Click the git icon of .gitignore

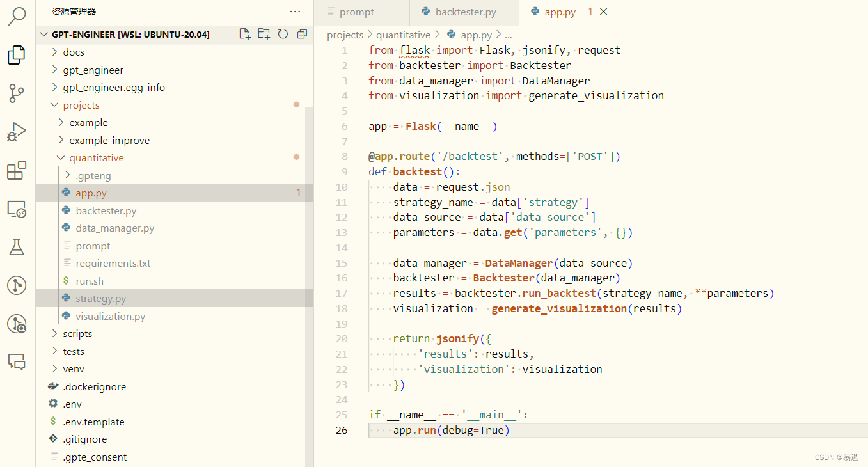click(54, 439)
